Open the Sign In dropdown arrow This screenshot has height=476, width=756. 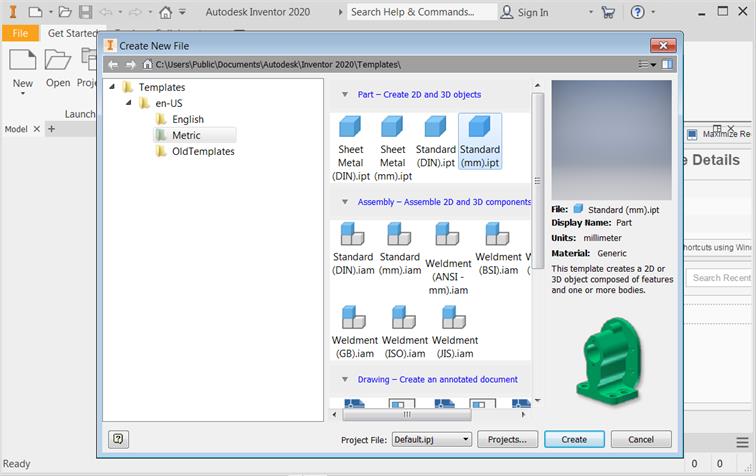[591, 12]
